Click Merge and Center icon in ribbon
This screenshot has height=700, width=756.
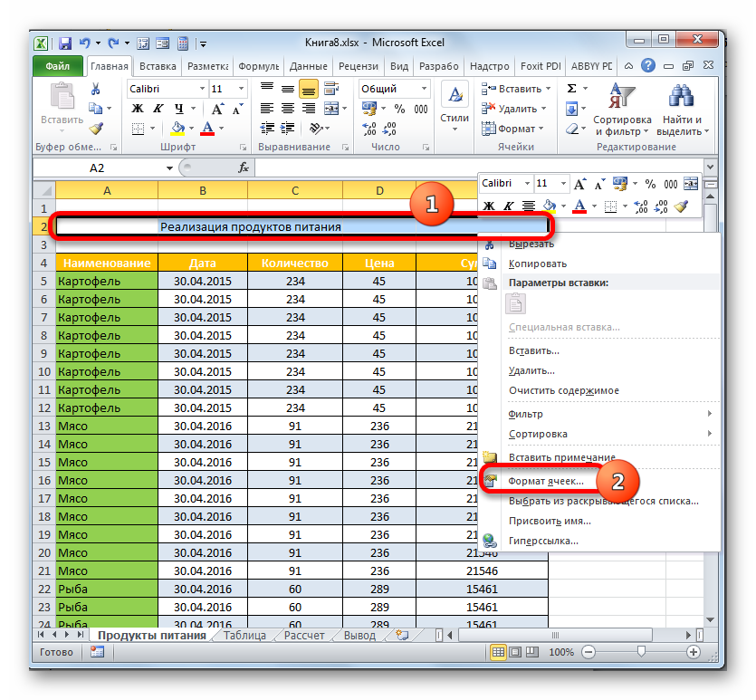pos(331,109)
